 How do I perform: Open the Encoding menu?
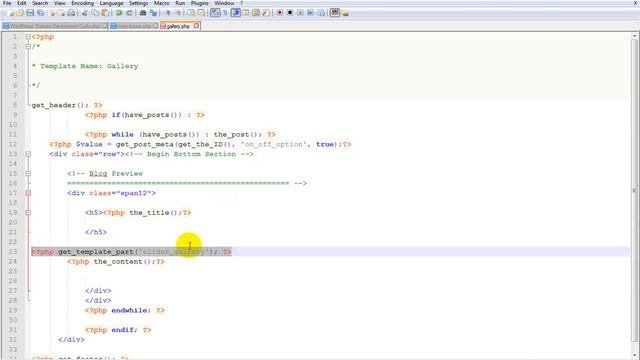pyautogui.click(x=82, y=3)
